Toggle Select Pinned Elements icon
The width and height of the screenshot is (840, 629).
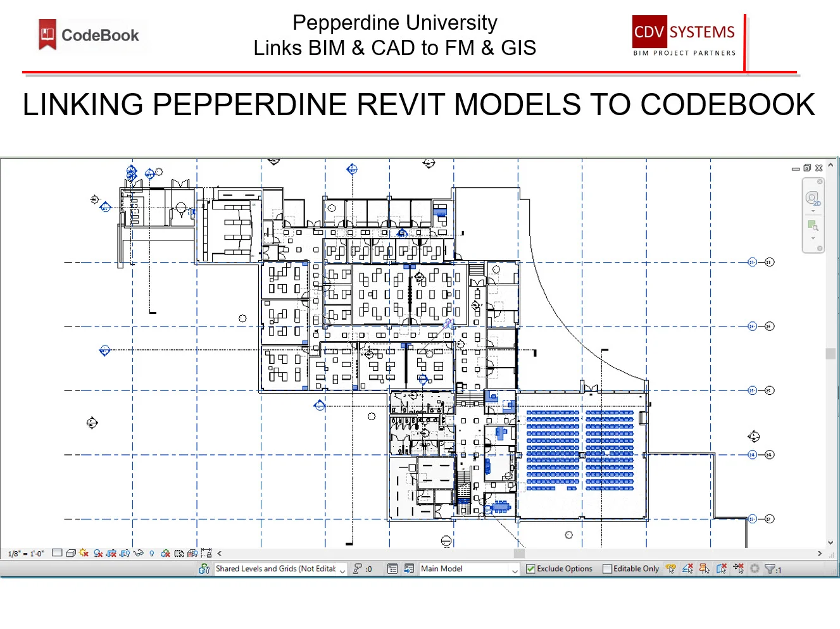point(705,569)
